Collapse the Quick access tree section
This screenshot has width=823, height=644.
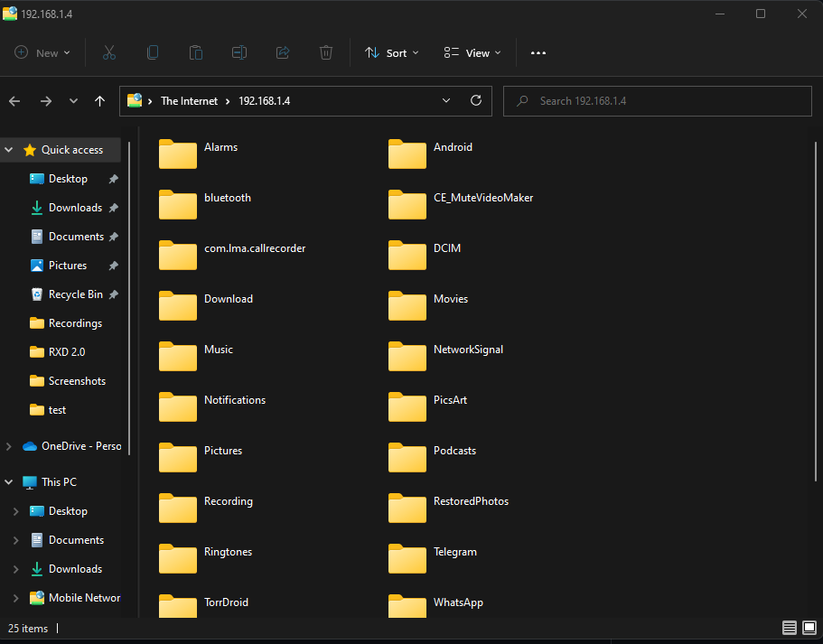tap(9, 150)
